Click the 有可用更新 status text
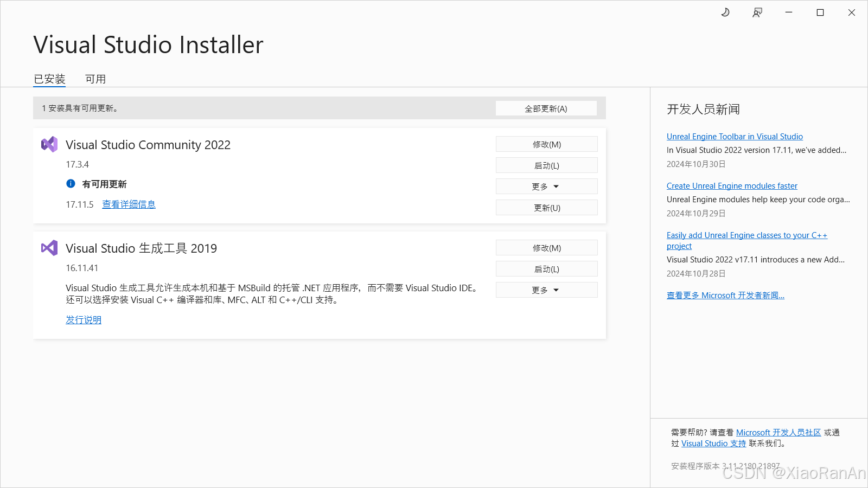868x488 pixels. click(x=104, y=184)
